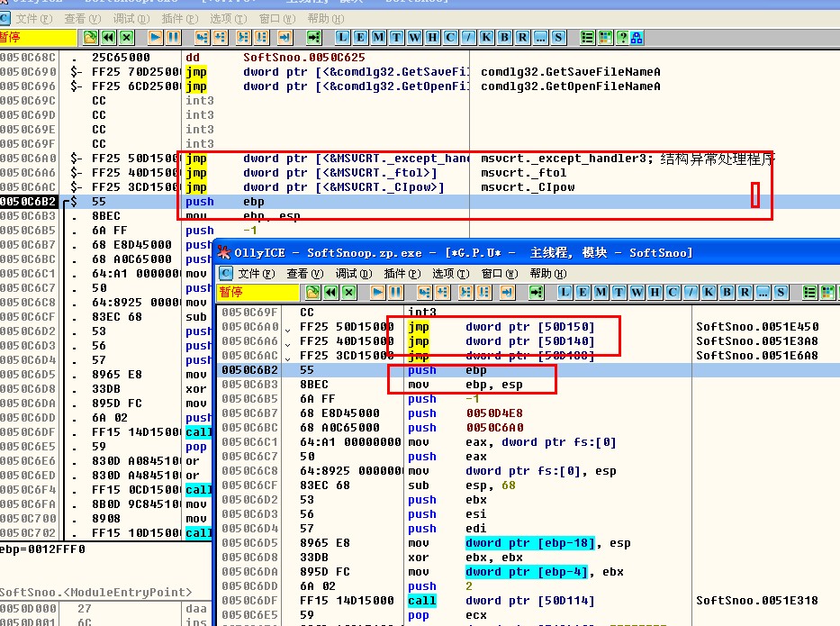Image resolution: width=840 pixels, height=626 pixels.
Task: Open Call stack K button, SoftSnoop.zp.exe window
Action: click(709, 292)
